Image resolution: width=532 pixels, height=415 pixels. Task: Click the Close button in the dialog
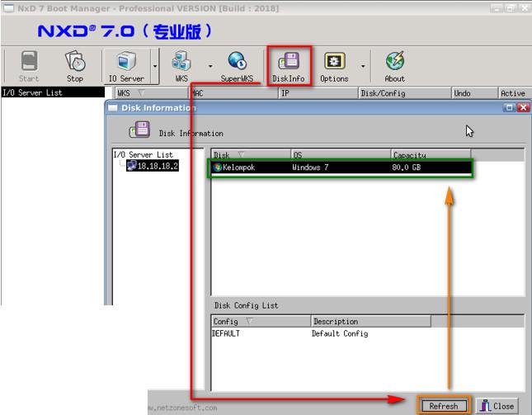coord(497,406)
